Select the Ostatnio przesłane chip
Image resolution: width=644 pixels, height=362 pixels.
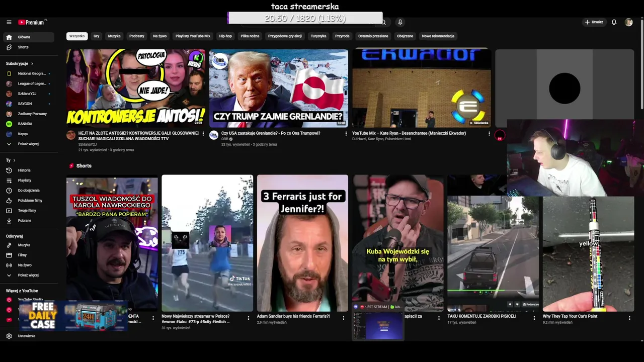[373, 36]
